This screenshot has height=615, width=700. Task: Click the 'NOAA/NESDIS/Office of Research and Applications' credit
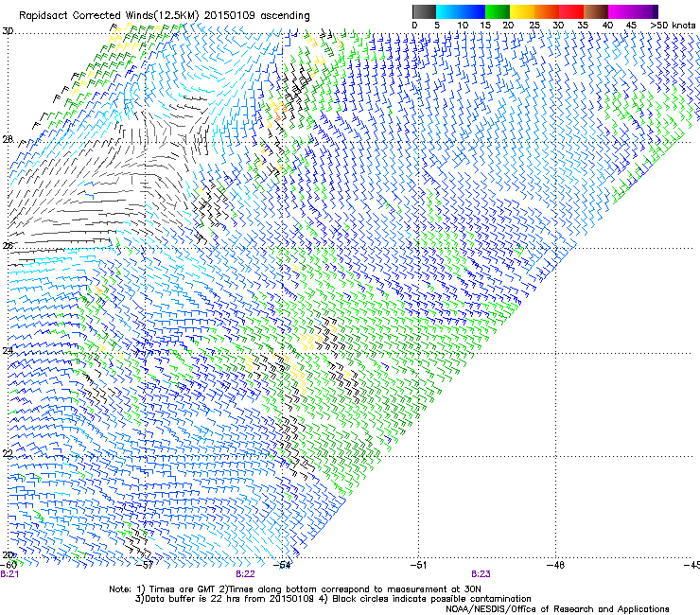coord(557,609)
